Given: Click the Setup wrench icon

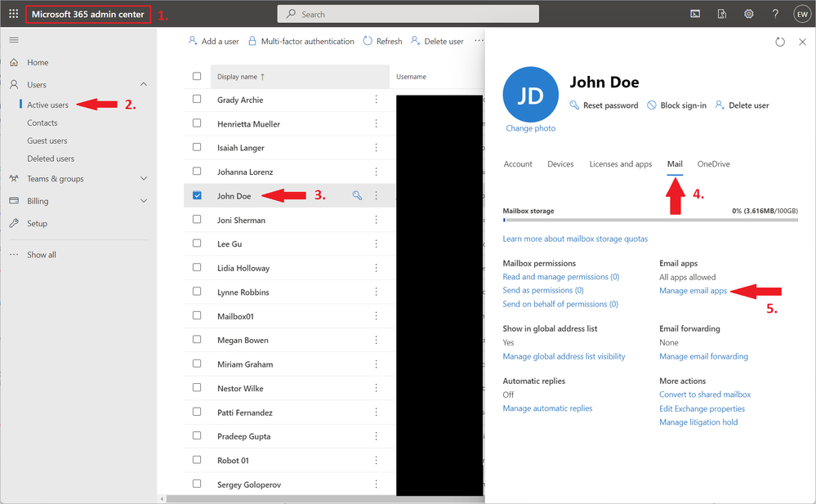Looking at the screenshot, I should pos(14,223).
